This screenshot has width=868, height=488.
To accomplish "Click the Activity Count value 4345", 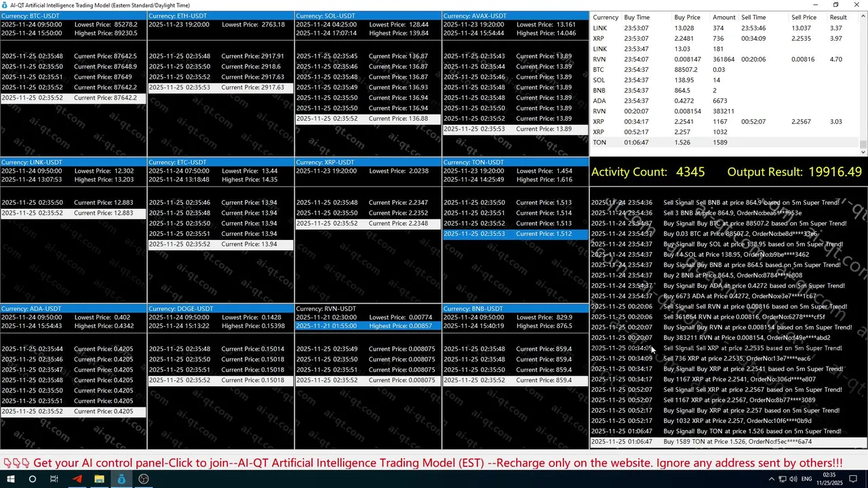I will (x=690, y=172).
